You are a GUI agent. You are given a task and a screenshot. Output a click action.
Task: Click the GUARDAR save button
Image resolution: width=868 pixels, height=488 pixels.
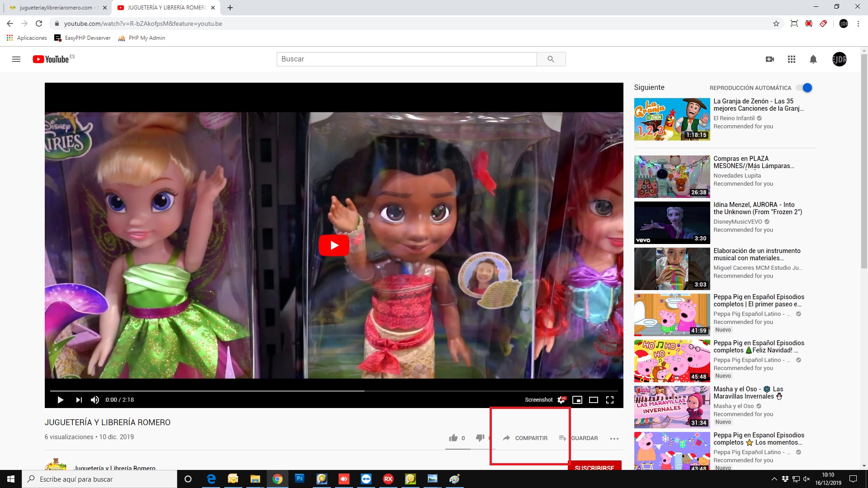[x=578, y=438]
